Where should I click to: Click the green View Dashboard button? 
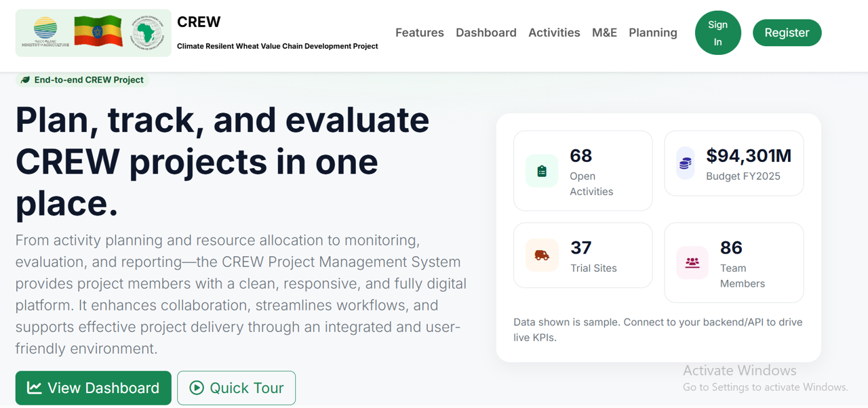pos(94,388)
